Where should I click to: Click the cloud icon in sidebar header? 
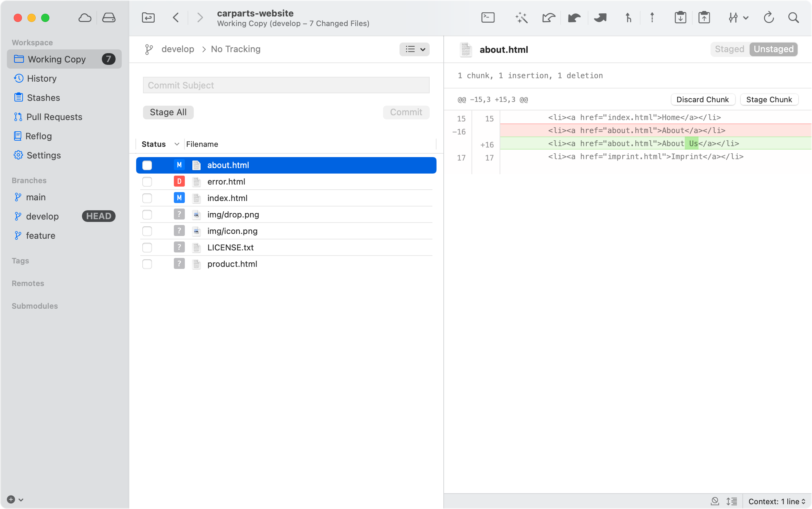[x=85, y=17]
